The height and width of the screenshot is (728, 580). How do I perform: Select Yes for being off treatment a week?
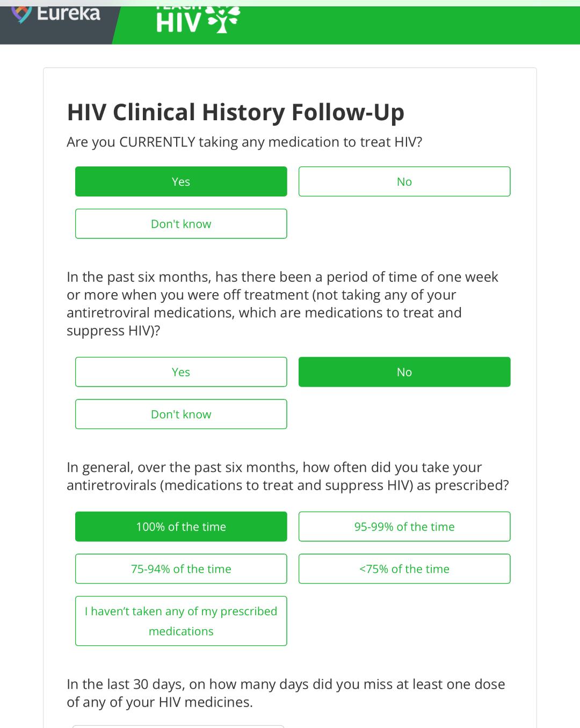click(x=181, y=372)
